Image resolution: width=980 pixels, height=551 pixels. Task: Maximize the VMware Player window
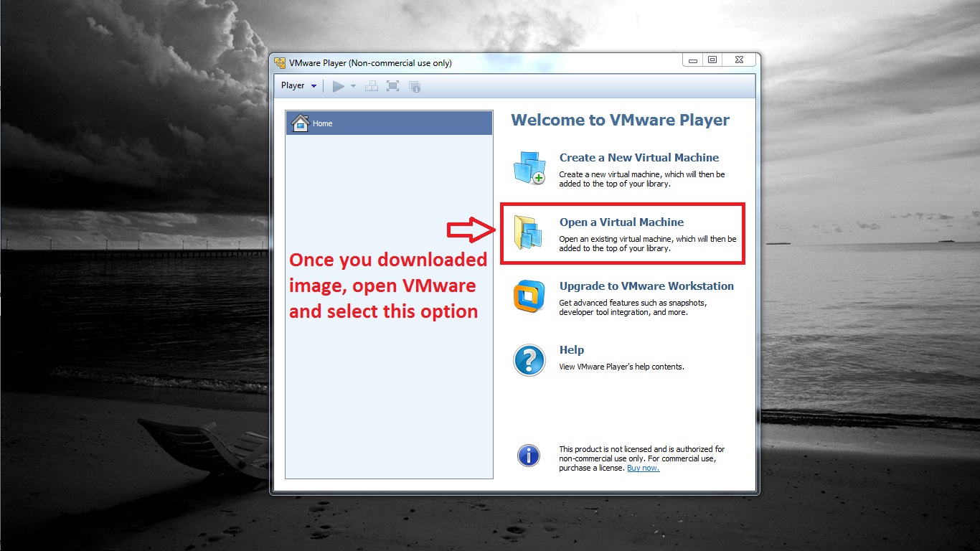coord(712,60)
